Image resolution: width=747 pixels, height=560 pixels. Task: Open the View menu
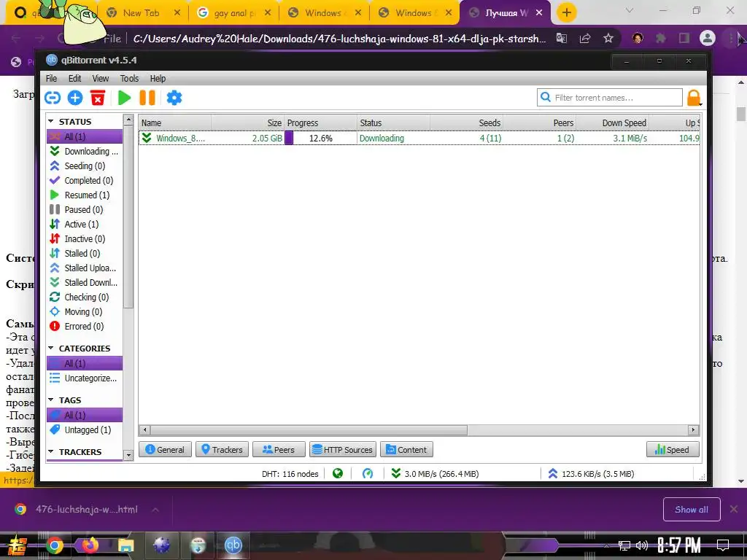point(100,79)
